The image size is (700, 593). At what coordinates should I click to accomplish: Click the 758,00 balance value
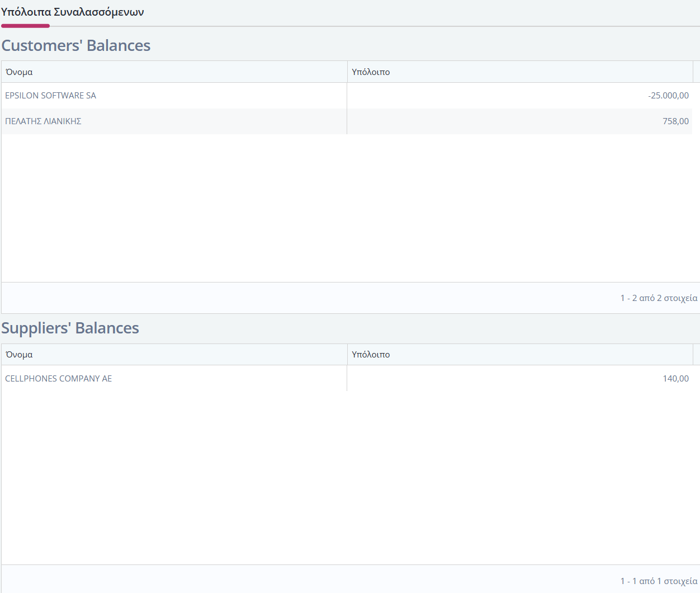(x=675, y=121)
